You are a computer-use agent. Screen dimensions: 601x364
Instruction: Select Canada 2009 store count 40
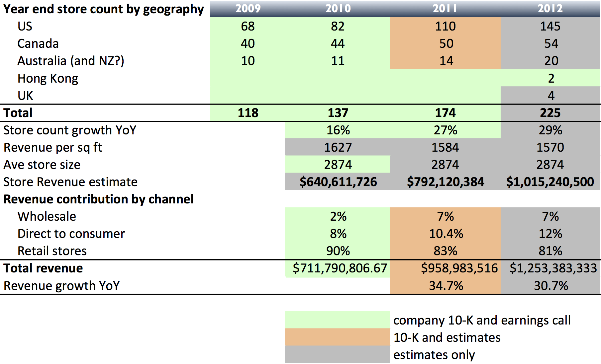click(x=248, y=43)
